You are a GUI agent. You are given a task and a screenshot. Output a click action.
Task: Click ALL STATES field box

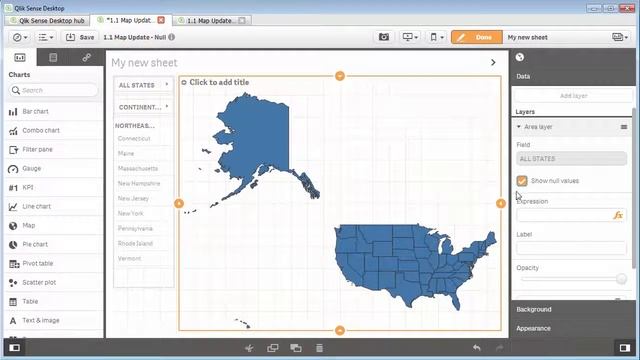(x=571, y=159)
